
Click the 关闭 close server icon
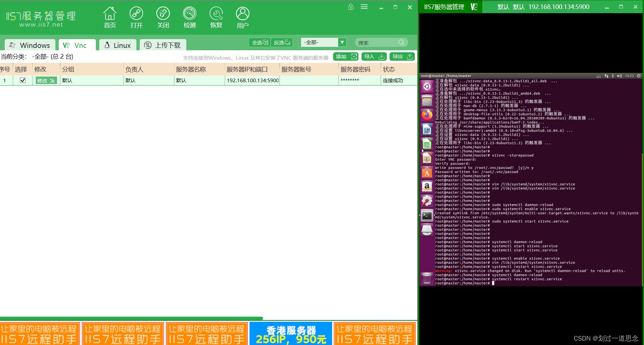click(163, 17)
